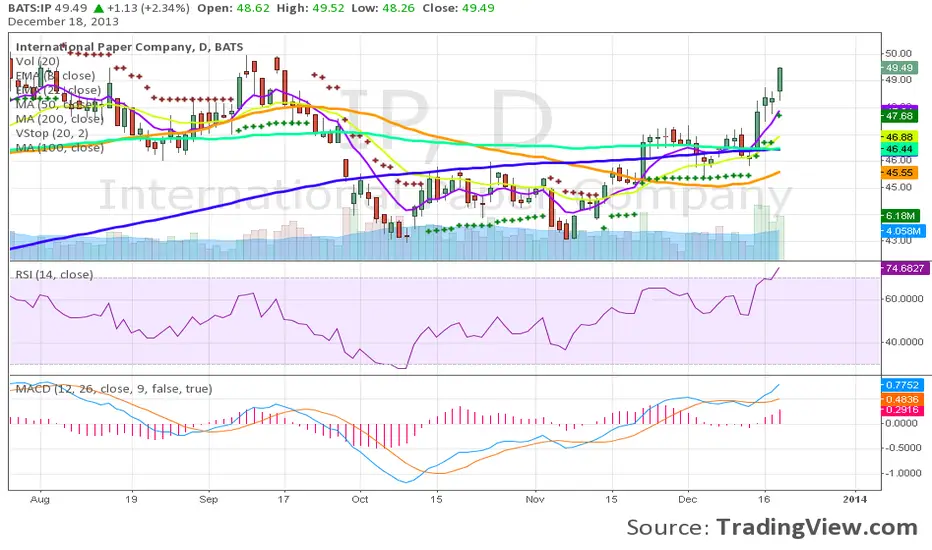Screen dimensions: 932x550
Task: Click the -0.5000 MACD axis label
Action: [x=903, y=448]
